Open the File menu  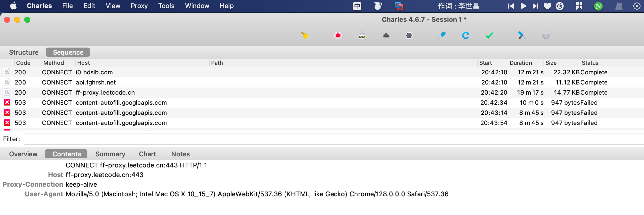pyautogui.click(x=67, y=6)
